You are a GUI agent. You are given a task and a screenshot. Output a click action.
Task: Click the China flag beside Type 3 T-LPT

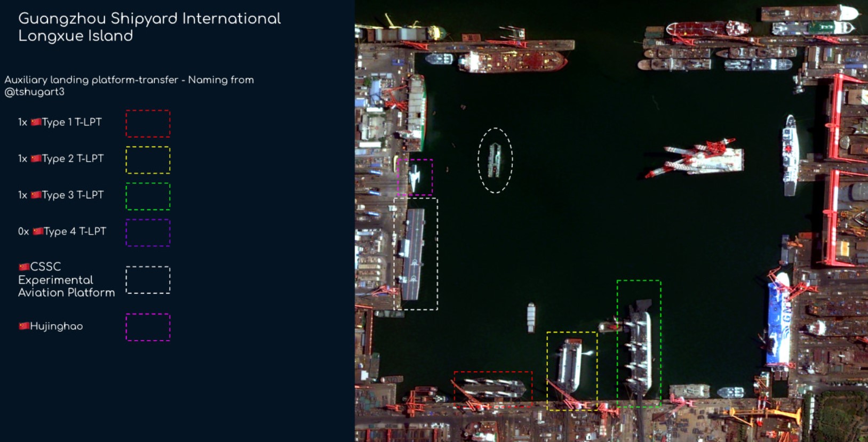pyautogui.click(x=36, y=195)
